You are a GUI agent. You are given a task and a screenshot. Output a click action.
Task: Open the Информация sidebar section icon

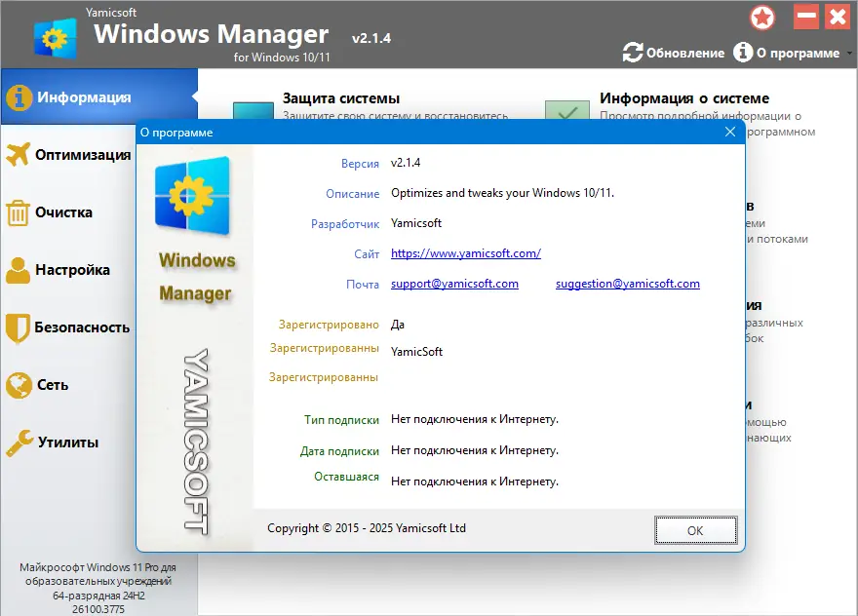coord(19,97)
